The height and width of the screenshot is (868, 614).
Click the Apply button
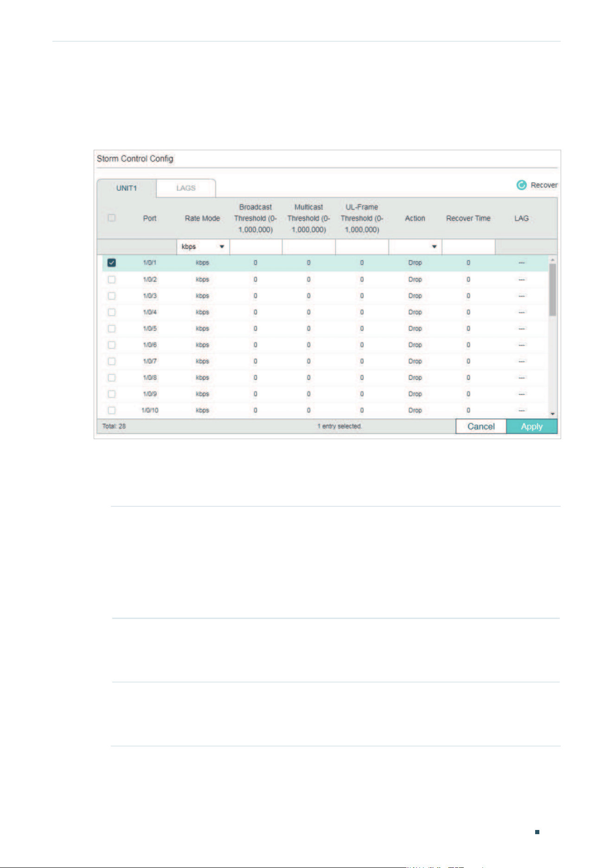pos(532,427)
